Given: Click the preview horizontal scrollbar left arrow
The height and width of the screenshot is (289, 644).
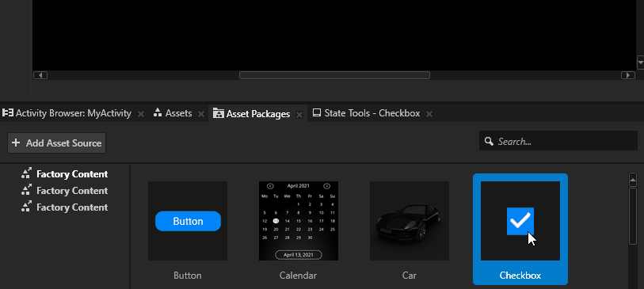Looking at the screenshot, I should (x=40, y=75).
